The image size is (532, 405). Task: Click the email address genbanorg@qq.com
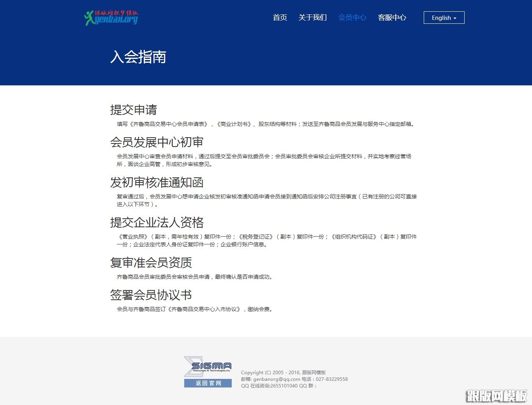click(x=278, y=379)
